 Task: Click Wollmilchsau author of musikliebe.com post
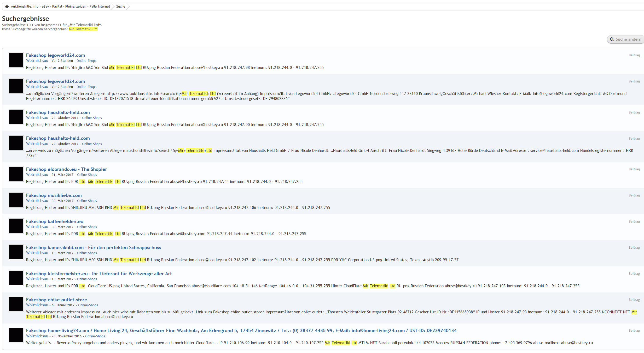(x=37, y=201)
